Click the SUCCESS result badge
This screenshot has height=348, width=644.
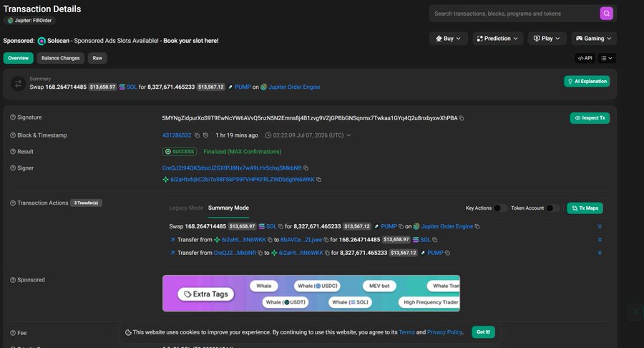(180, 152)
